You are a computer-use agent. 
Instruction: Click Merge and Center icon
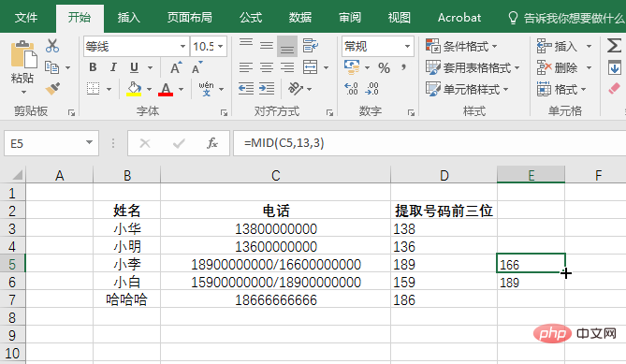[x=311, y=67]
